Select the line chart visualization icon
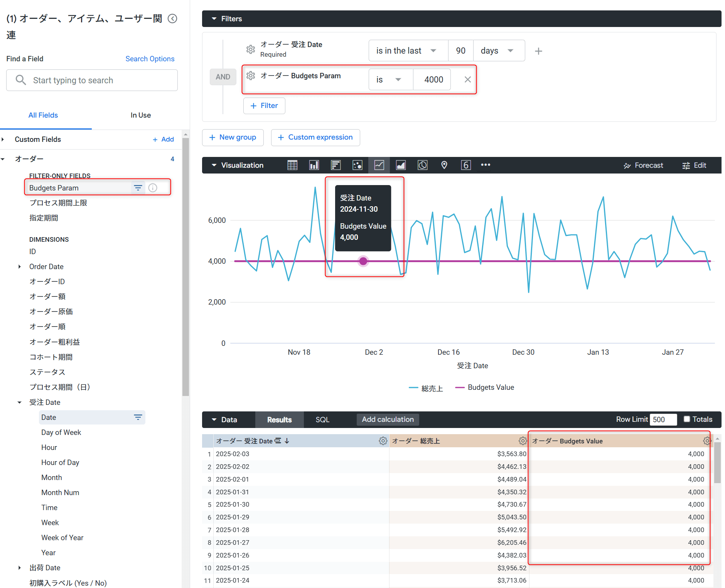The height and width of the screenshot is (588, 725). click(x=379, y=165)
